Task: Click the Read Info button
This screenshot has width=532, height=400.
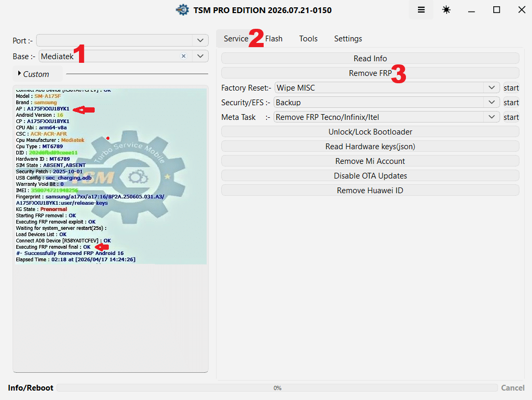Action: [x=370, y=59]
